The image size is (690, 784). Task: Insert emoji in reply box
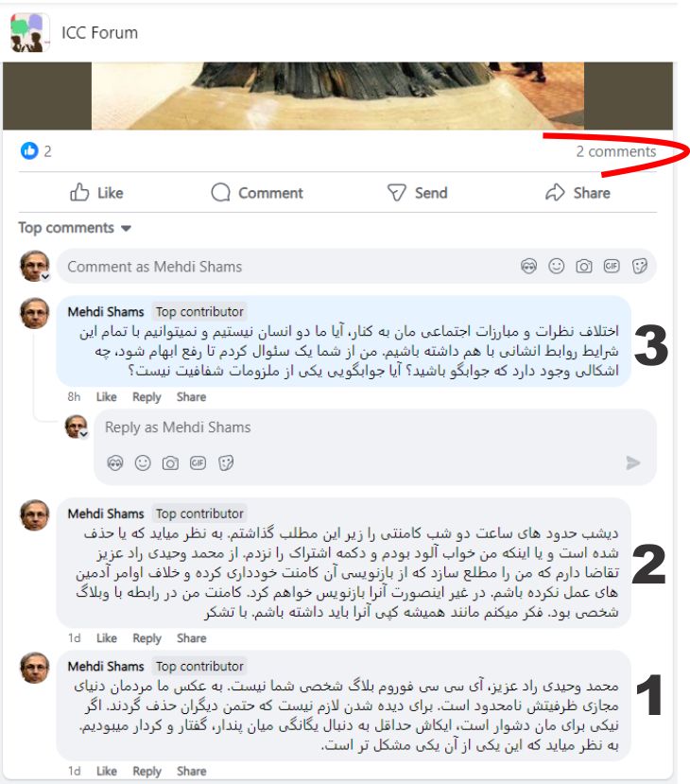tap(143, 463)
